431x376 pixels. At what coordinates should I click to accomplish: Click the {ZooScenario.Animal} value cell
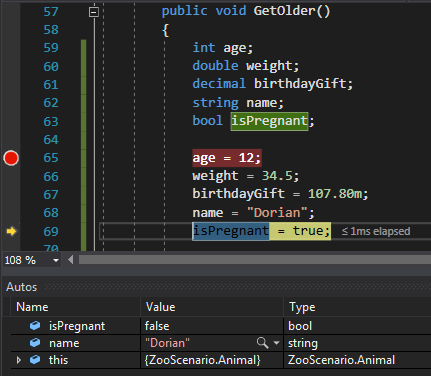click(x=202, y=360)
